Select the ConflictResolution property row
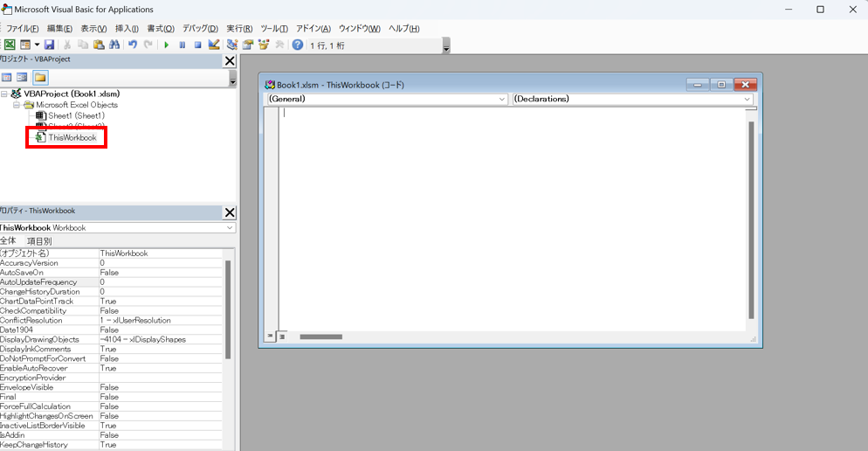 point(111,320)
